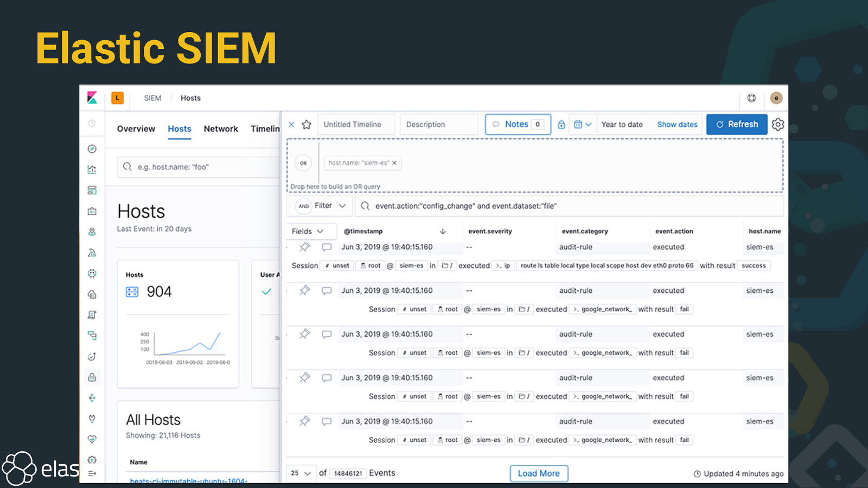Open Visualize chart icon in sidebar
The width and height of the screenshot is (868, 488).
92,170
